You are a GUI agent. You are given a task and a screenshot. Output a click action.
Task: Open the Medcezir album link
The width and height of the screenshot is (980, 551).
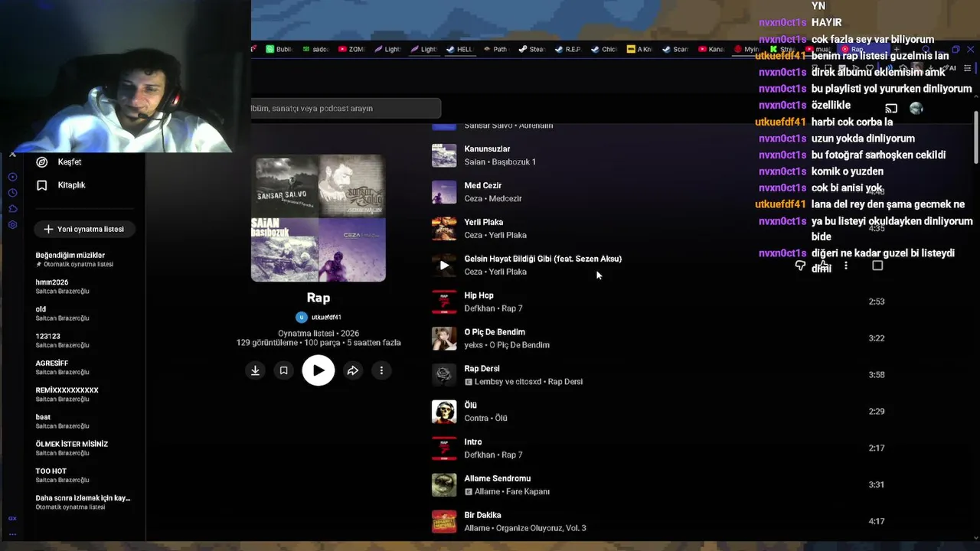pos(505,199)
